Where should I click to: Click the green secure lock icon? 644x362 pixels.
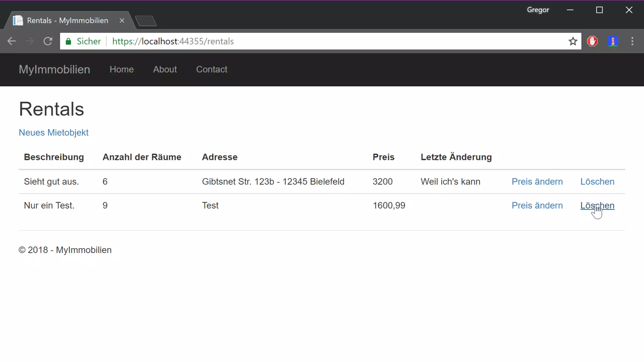click(68, 41)
